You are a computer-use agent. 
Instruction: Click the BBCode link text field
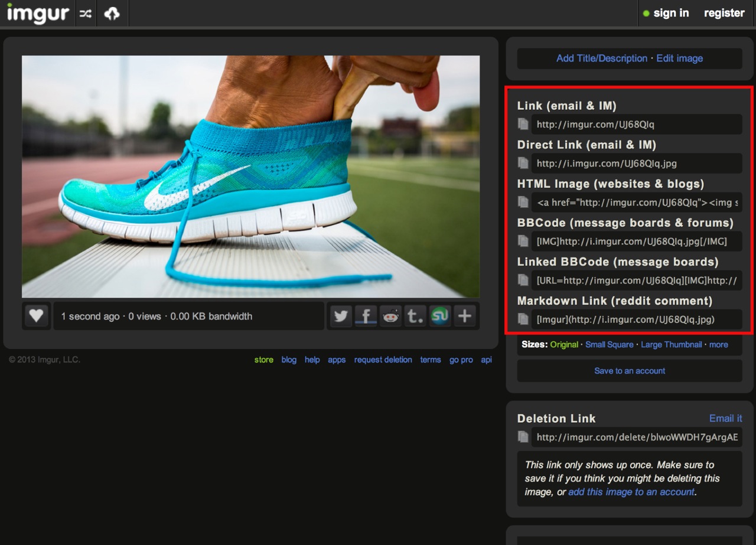tap(636, 241)
